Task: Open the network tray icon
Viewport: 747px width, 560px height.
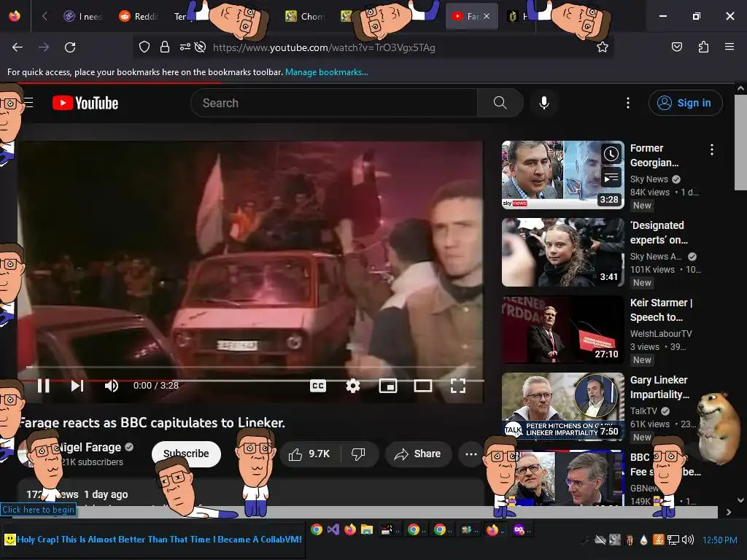Action: 673,540
